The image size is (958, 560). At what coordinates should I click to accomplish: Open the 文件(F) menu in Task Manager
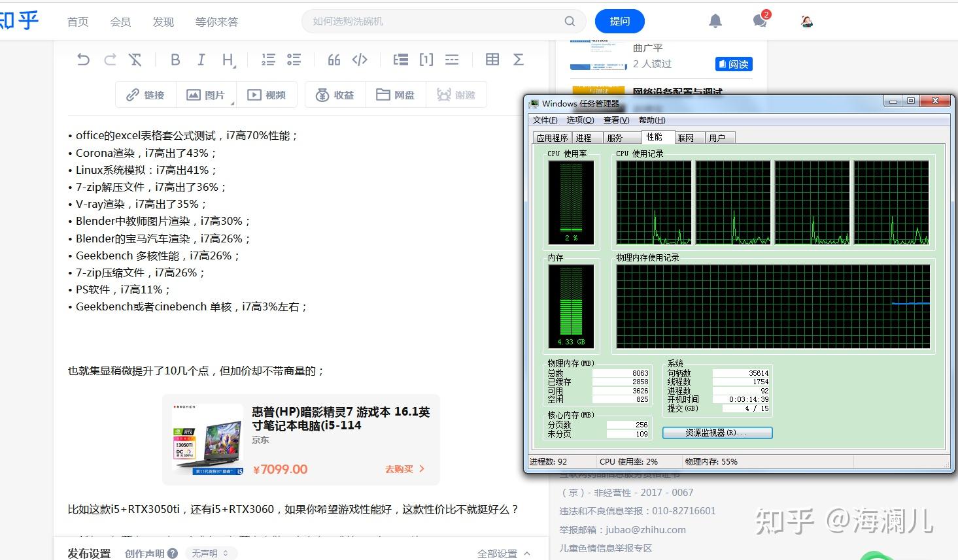click(545, 120)
